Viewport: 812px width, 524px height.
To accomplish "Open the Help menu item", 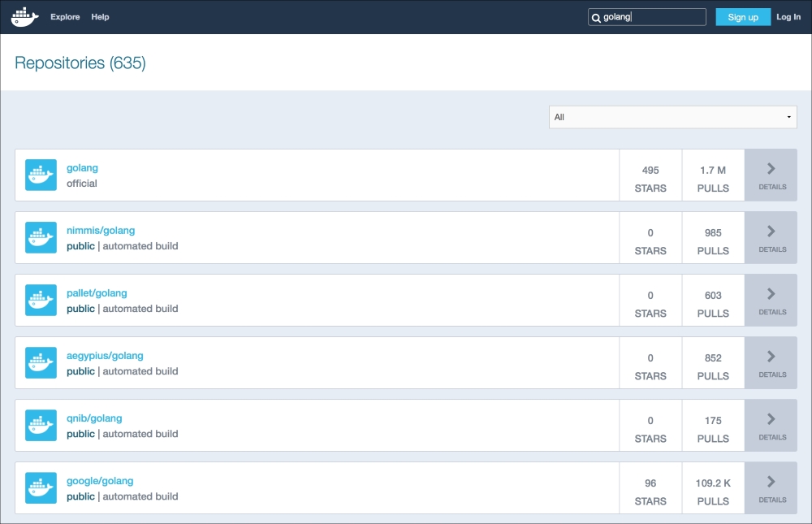I will (x=100, y=17).
